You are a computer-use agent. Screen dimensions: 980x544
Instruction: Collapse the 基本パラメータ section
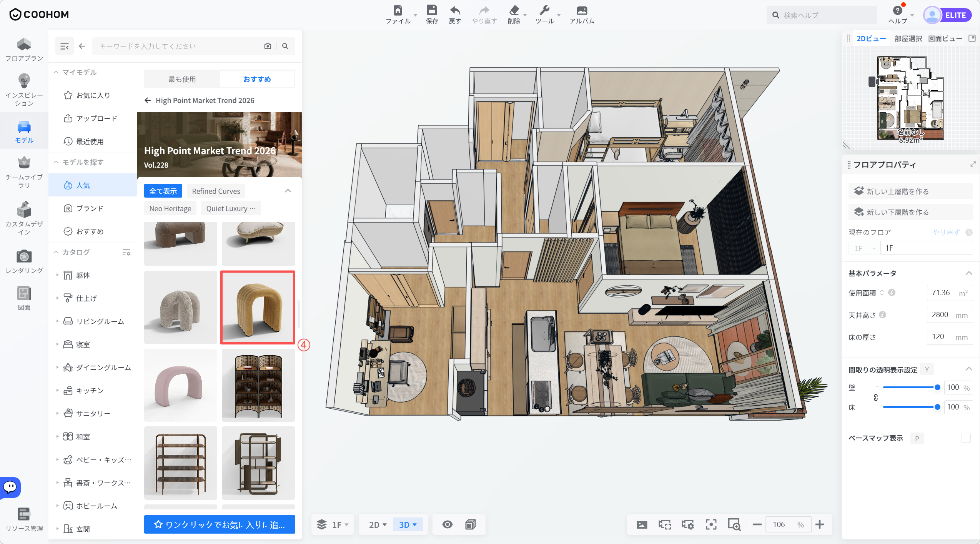(x=969, y=273)
